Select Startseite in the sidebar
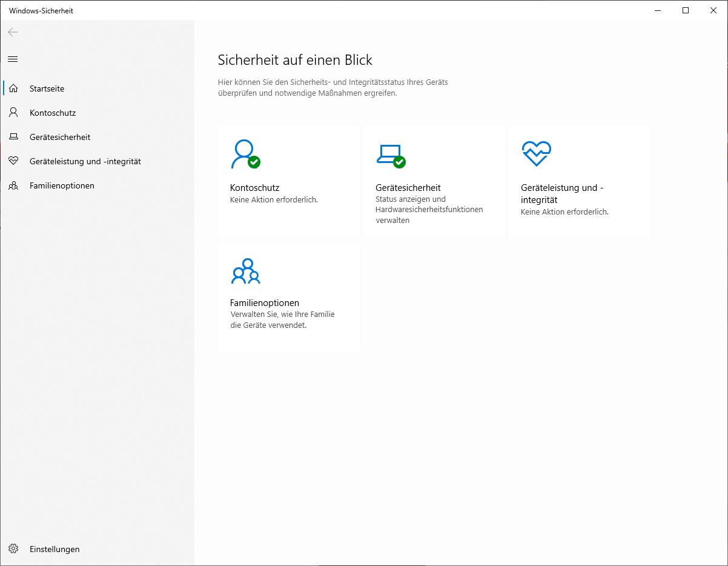The image size is (728, 566). (98, 88)
